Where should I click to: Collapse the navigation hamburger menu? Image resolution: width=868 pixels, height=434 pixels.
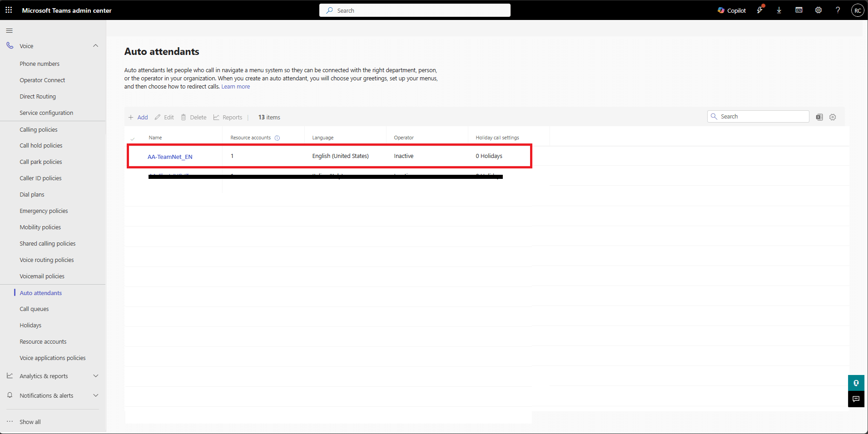coord(9,30)
